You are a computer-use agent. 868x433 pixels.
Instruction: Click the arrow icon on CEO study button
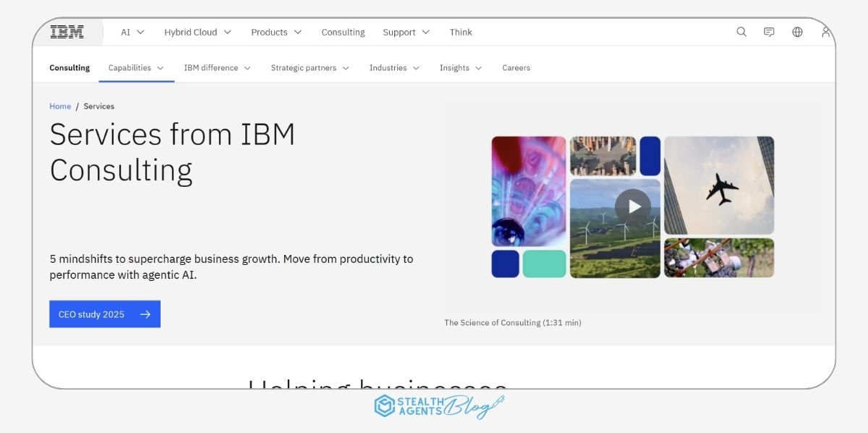tap(146, 314)
